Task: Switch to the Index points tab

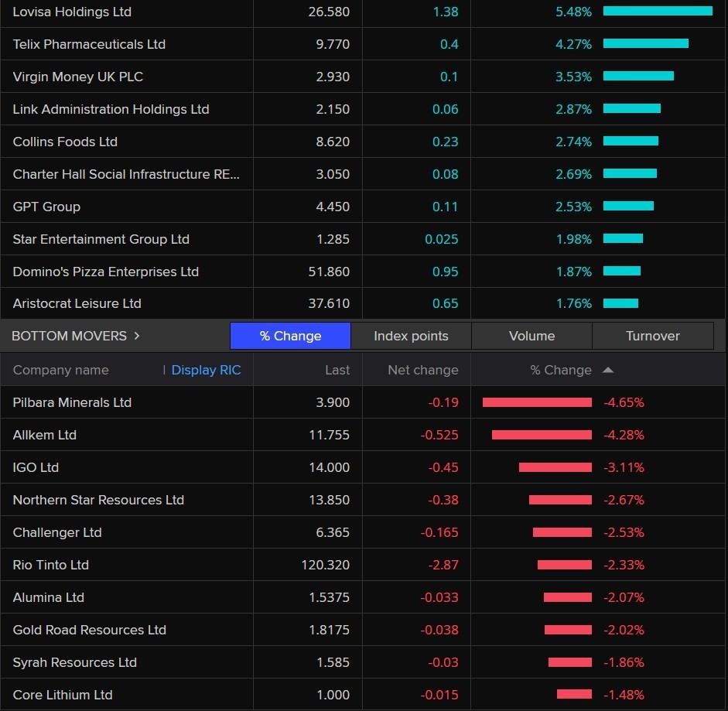Action: [411, 336]
